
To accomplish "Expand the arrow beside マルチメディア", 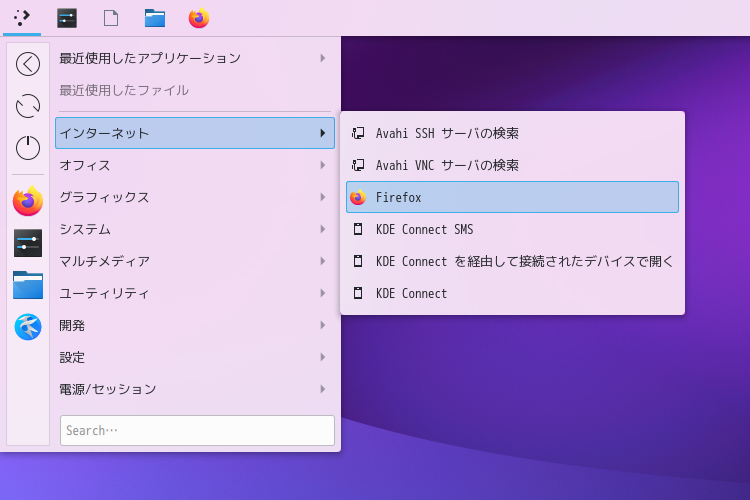I will pyautogui.click(x=323, y=261).
